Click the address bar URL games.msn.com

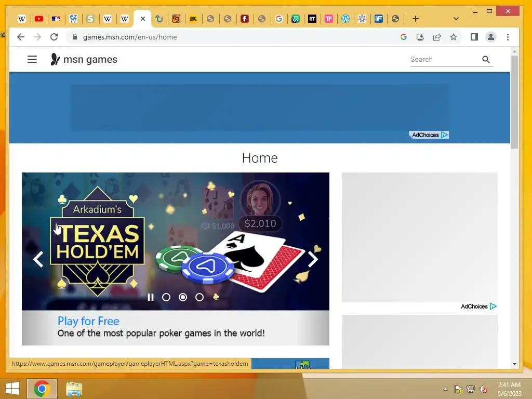(x=130, y=37)
